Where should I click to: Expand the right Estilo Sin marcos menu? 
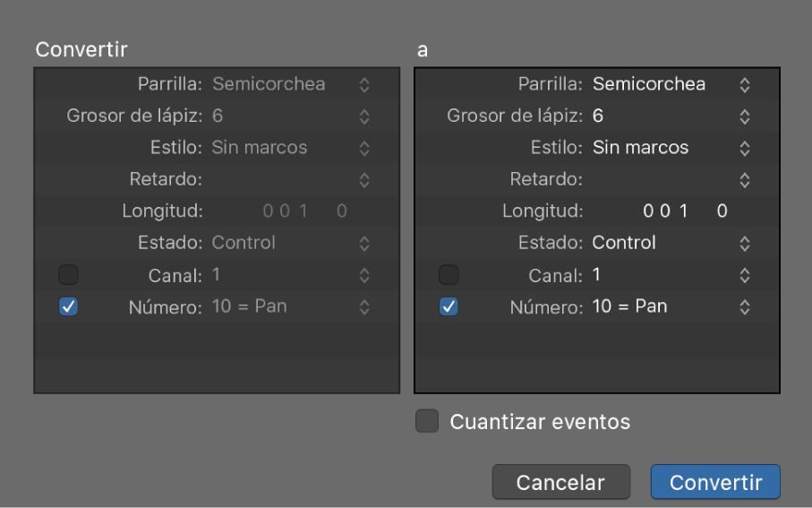(744, 148)
